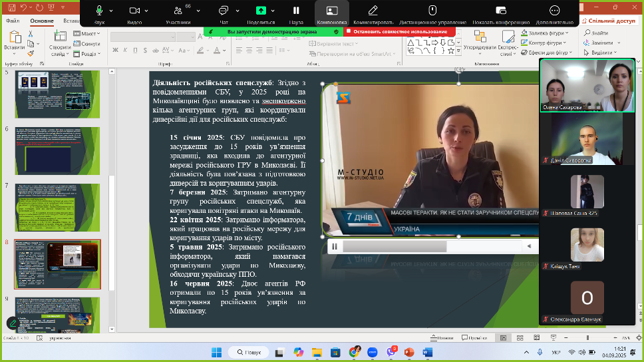Image resolution: width=644 pixels, height=362 pixels.
Task: Switch to the Home ribbon tab
Action: tap(42, 21)
